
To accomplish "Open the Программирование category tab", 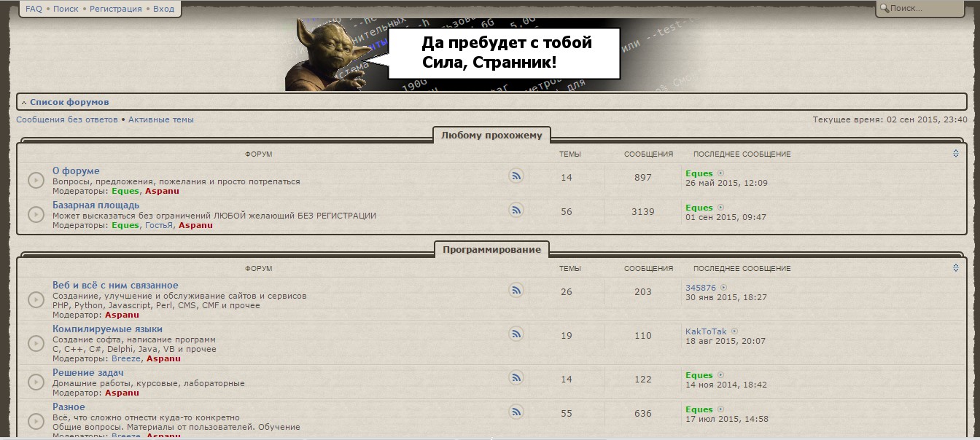I will point(492,249).
